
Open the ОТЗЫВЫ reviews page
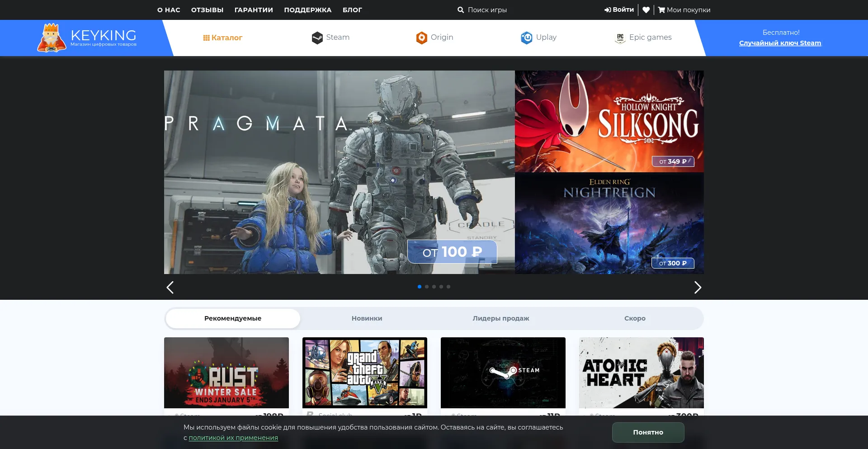(x=207, y=10)
